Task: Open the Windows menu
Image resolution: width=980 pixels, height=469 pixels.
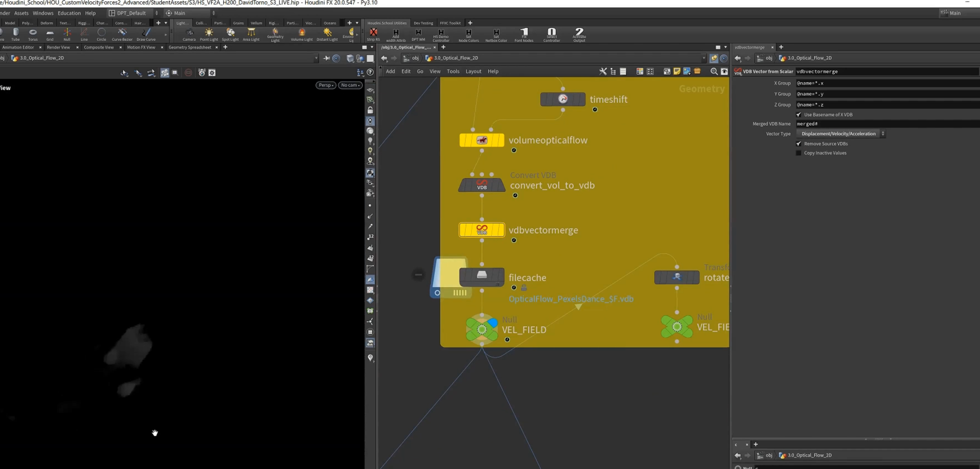Action: click(43, 13)
